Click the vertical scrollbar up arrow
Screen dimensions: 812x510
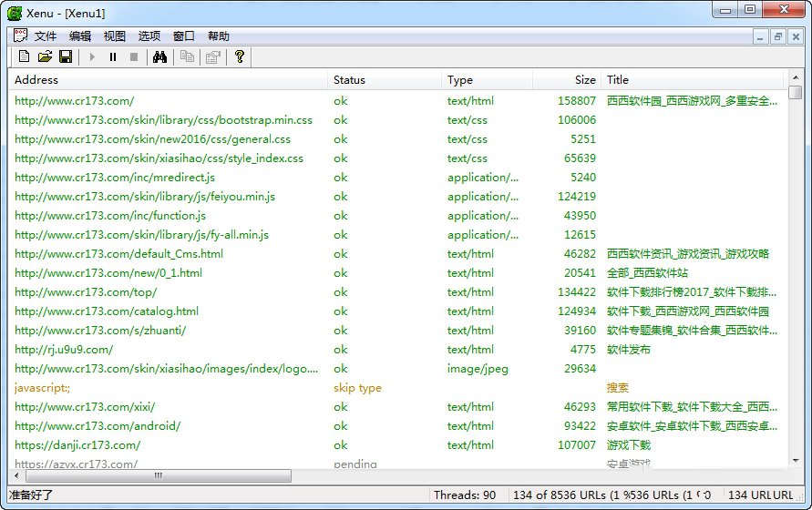click(795, 77)
